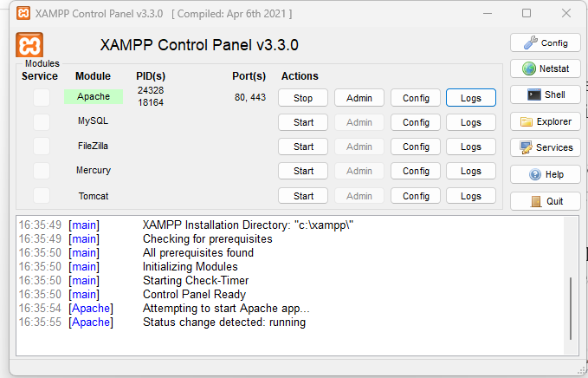This screenshot has width=588, height=378.
Task: Launch Netstat from the globe icon button
Action: [x=545, y=68]
